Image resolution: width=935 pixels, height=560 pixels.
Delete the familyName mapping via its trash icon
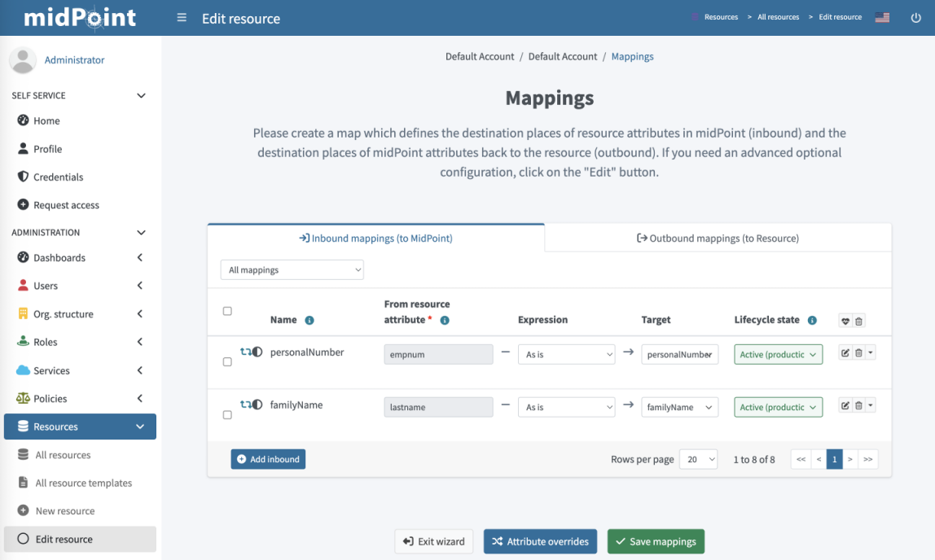[857, 405]
